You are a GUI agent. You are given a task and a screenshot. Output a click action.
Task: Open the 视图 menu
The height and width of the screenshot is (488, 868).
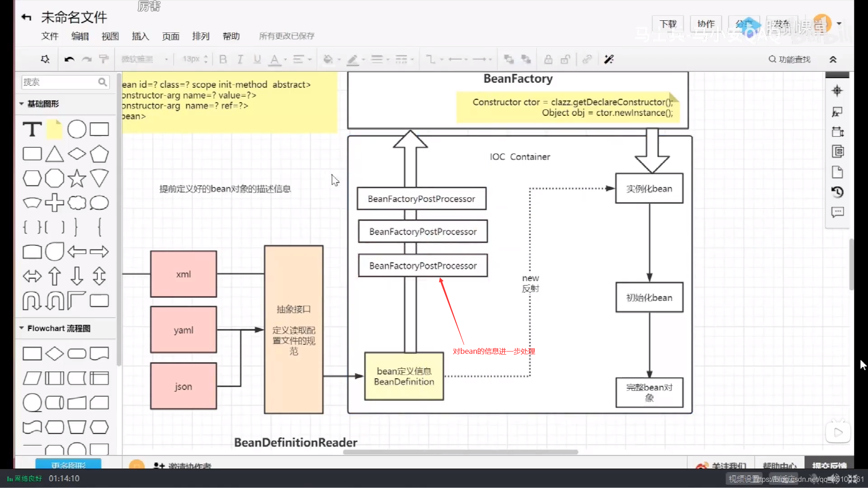(x=110, y=36)
